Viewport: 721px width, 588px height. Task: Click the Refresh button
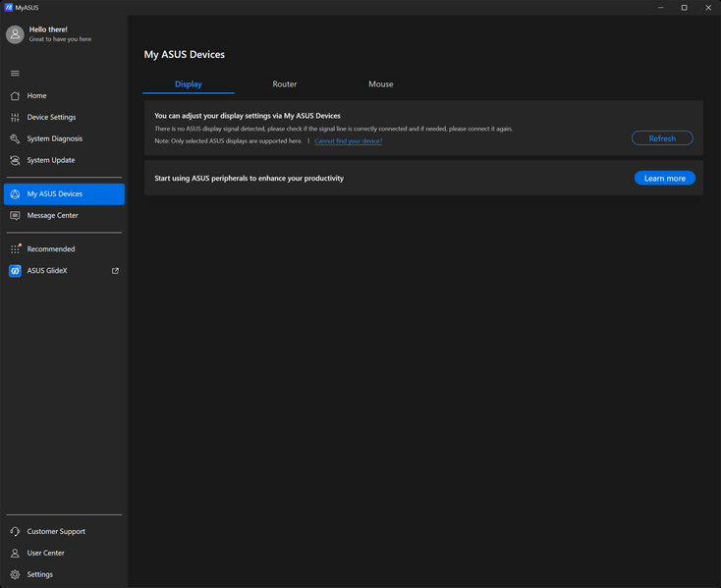click(x=662, y=138)
